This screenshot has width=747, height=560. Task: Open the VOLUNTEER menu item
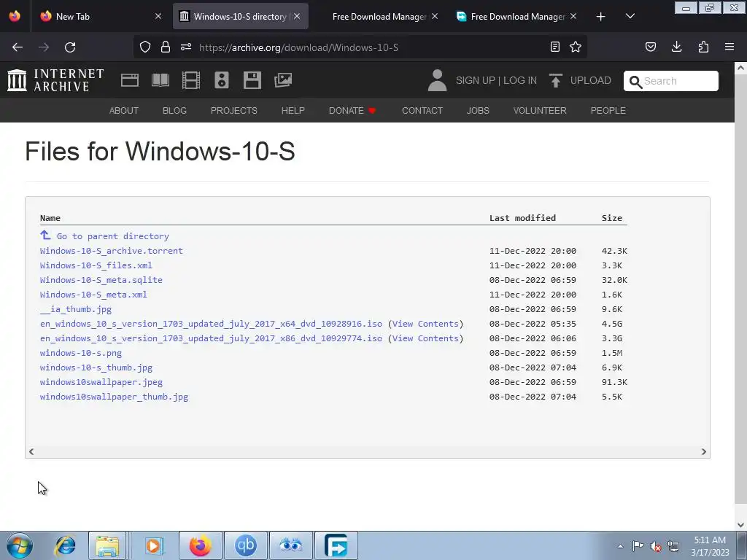540,111
